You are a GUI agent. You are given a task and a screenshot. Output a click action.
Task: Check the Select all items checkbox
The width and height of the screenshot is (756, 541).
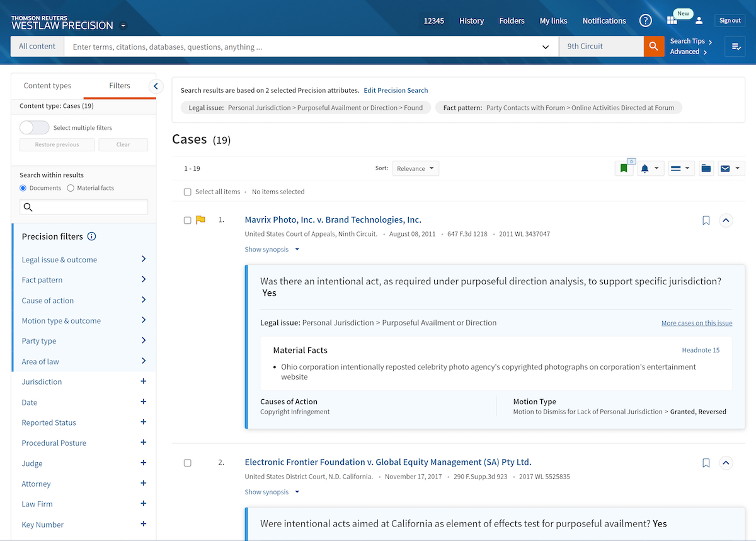click(x=187, y=192)
